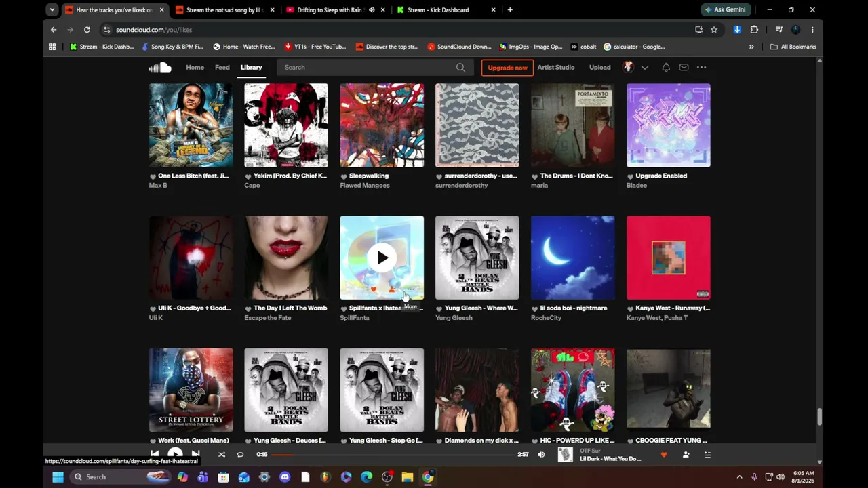This screenshot has height=488, width=868.
Task: Open Discord from the taskbar
Action: [285, 476]
